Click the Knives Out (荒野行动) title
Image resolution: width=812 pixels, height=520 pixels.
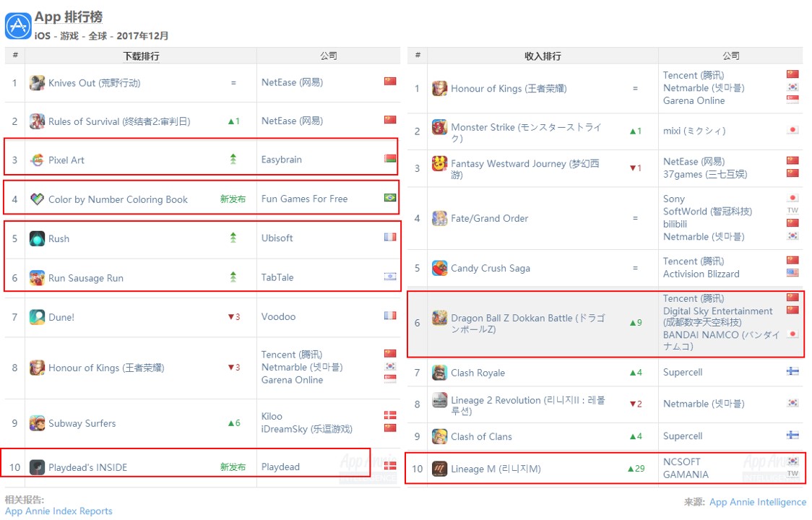tap(94, 83)
